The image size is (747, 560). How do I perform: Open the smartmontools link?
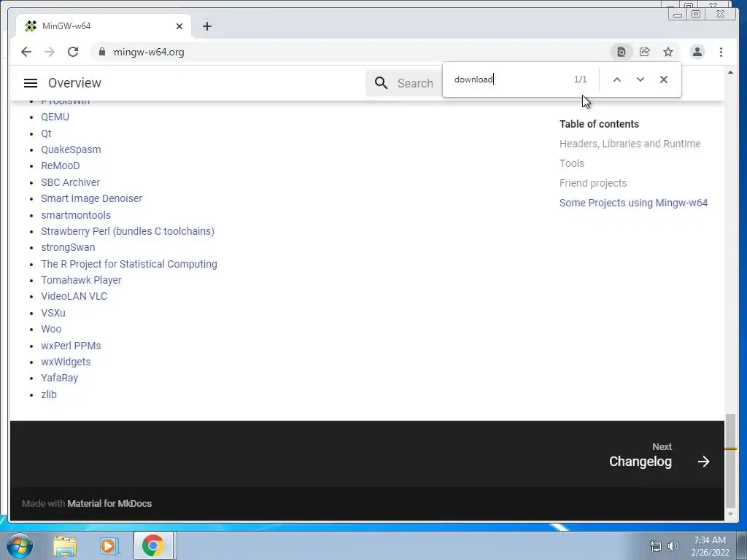pyautogui.click(x=76, y=215)
